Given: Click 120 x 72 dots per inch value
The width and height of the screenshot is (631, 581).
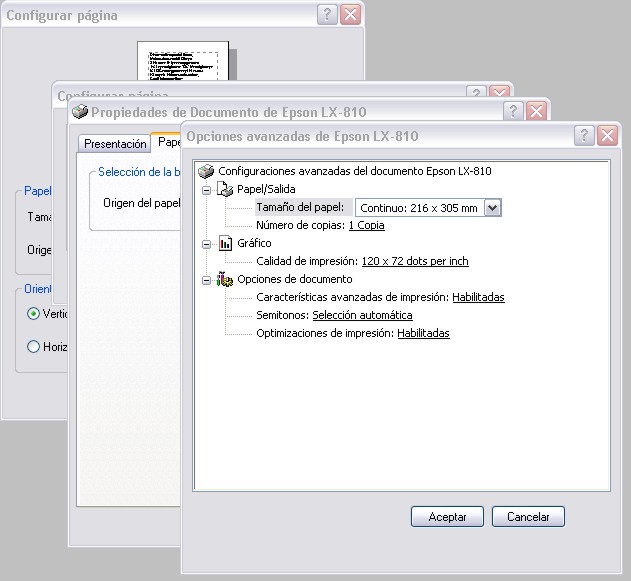Looking at the screenshot, I should click(x=415, y=261).
